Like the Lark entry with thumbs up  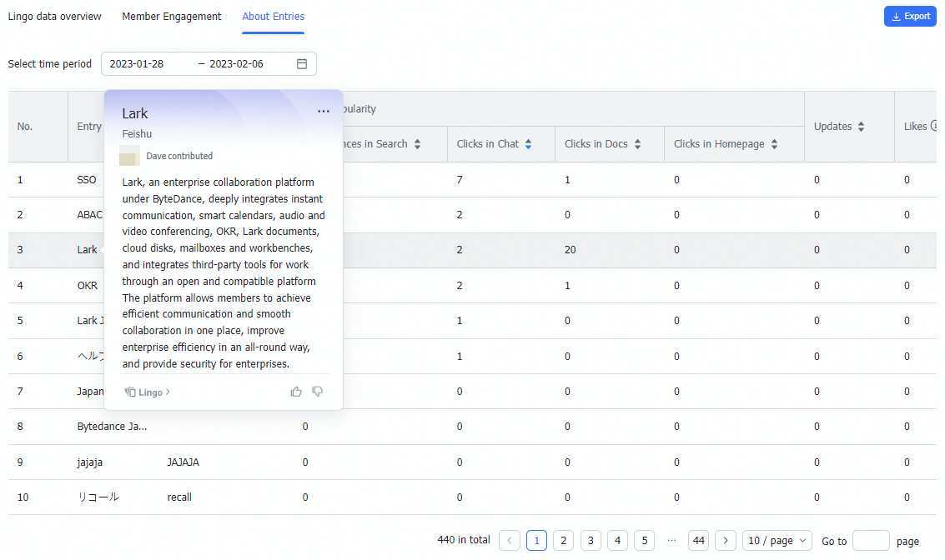coord(296,391)
